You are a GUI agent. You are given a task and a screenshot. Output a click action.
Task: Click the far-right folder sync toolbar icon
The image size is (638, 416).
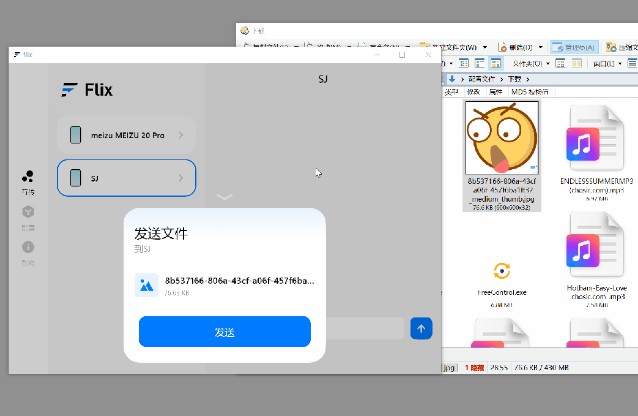[611, 47]
